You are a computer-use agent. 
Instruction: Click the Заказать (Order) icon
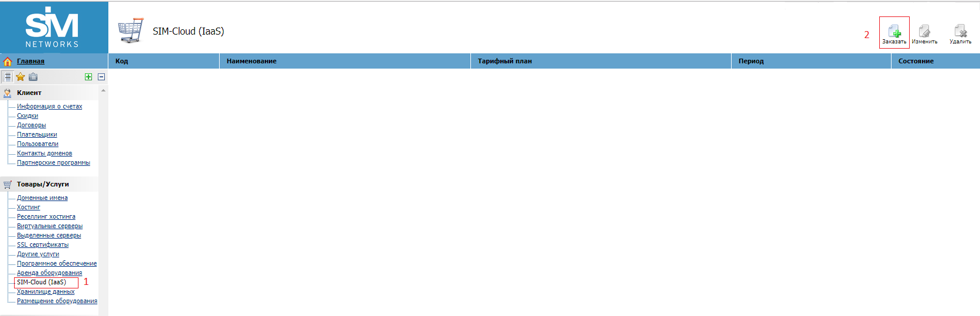tap(894, 32)
